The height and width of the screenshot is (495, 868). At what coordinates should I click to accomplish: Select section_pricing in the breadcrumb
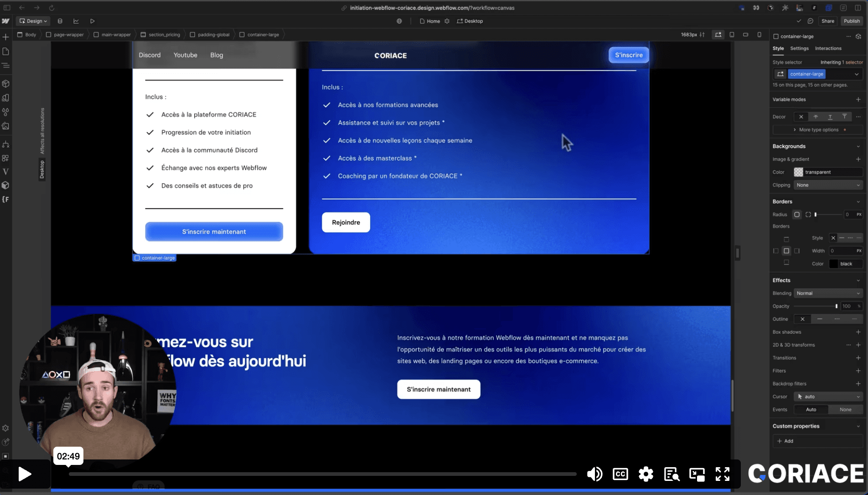coord(160,35)
